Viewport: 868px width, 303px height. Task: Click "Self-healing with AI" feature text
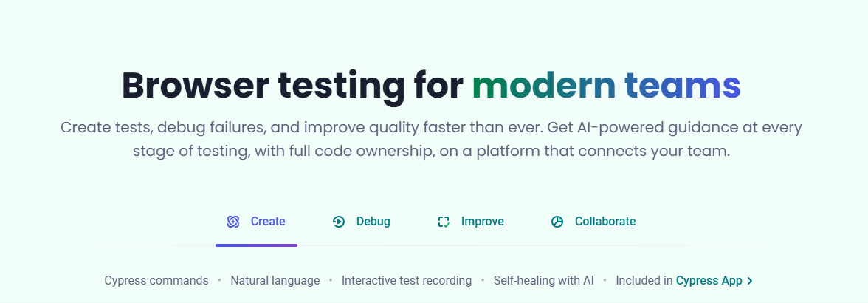pos(544,281)
